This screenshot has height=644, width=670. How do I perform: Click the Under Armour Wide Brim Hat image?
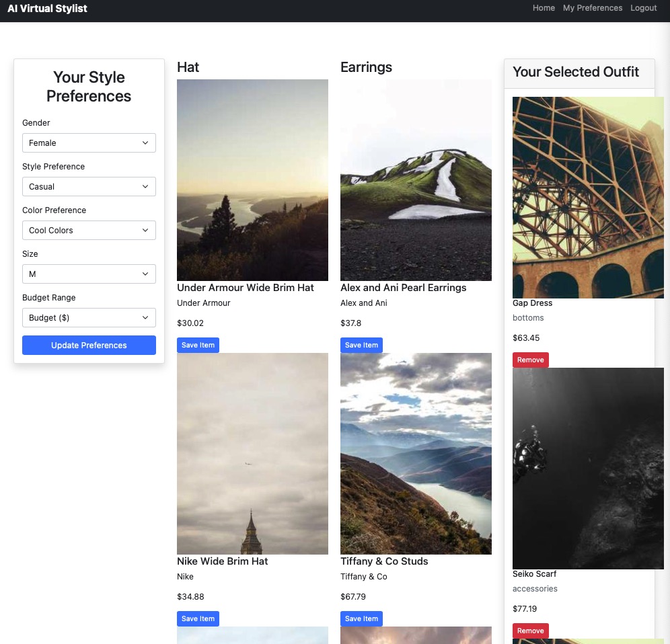[x=252, y=180]
